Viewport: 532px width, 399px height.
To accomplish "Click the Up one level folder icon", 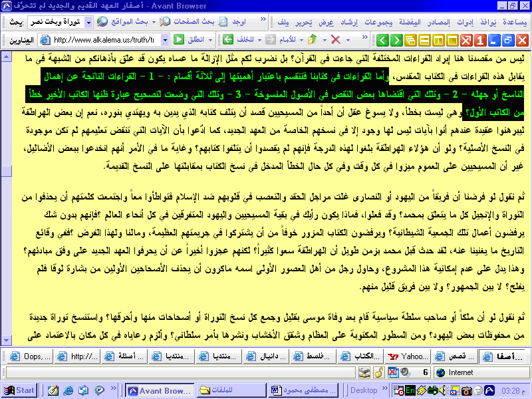I will coord(312,40).
